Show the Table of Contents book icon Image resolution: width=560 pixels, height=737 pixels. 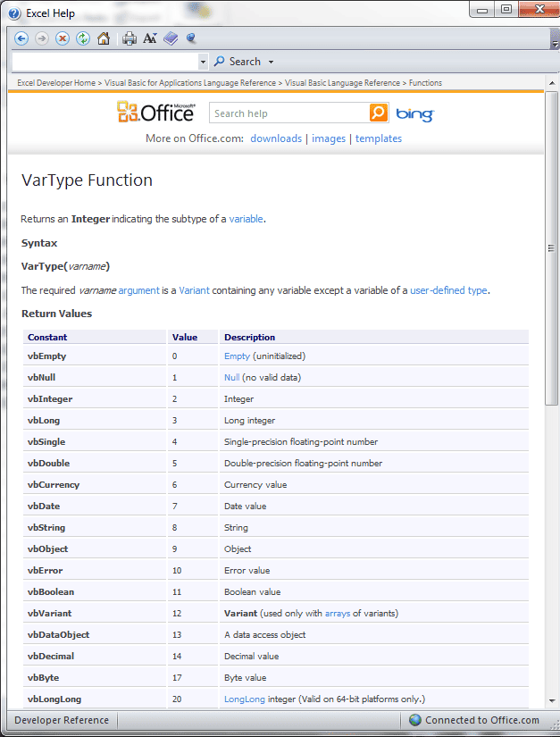[171, 38]
